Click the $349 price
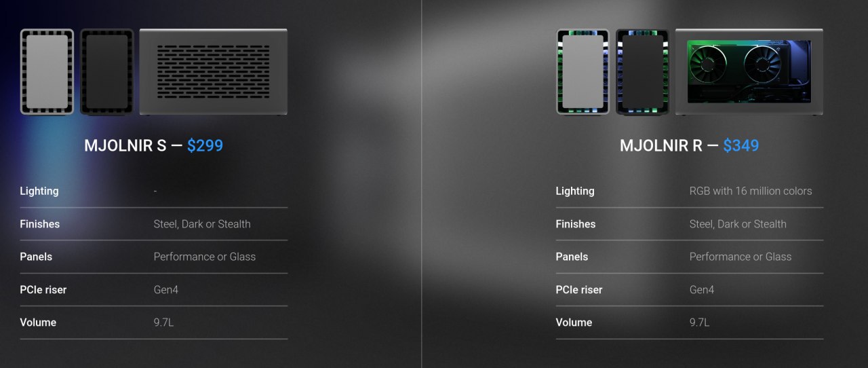Viewport: 868px width, 368px height. [741, 145]
